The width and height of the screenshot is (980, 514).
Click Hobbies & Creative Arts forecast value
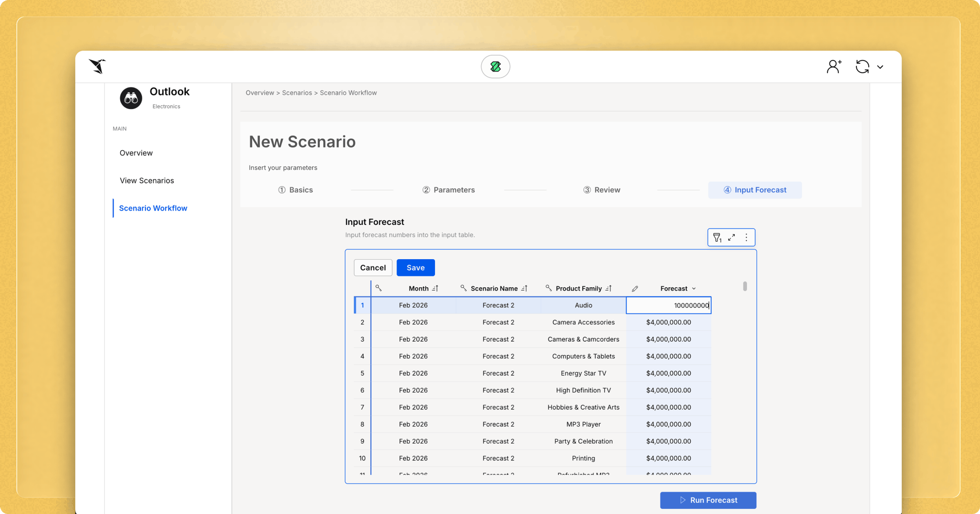(x=668, y=407)
